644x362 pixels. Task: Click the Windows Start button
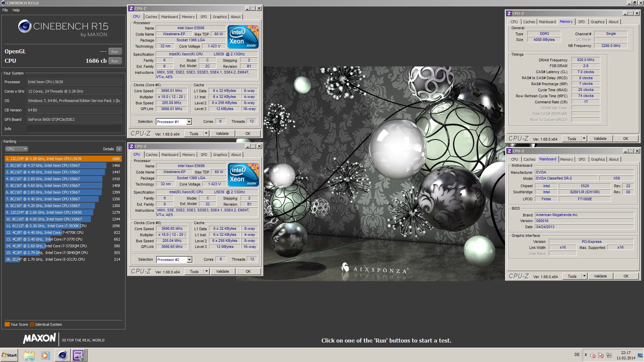[x=9, y=355]
